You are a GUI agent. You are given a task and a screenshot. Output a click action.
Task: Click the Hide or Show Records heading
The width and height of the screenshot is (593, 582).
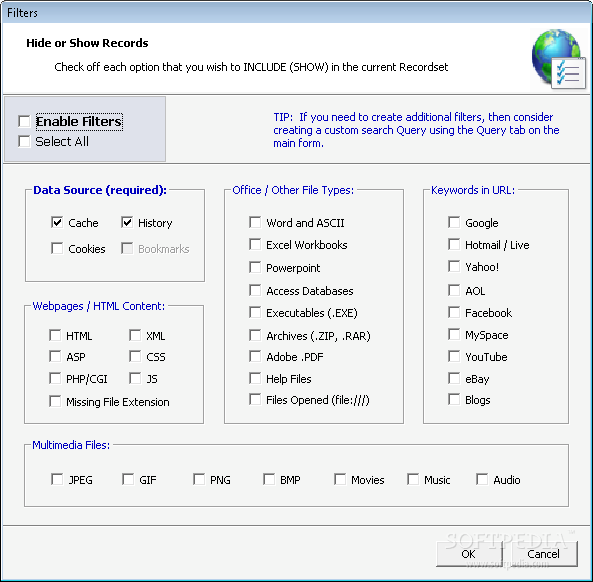[x=87, y=43]
